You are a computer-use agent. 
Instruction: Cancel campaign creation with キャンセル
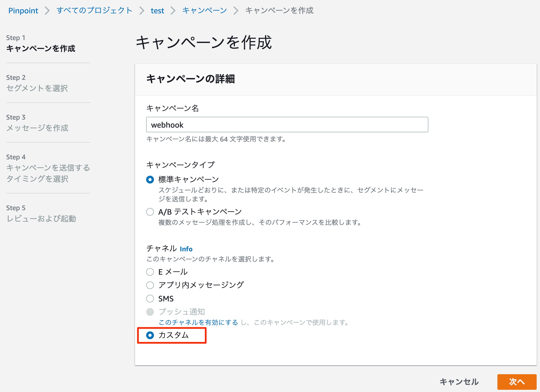459,382
